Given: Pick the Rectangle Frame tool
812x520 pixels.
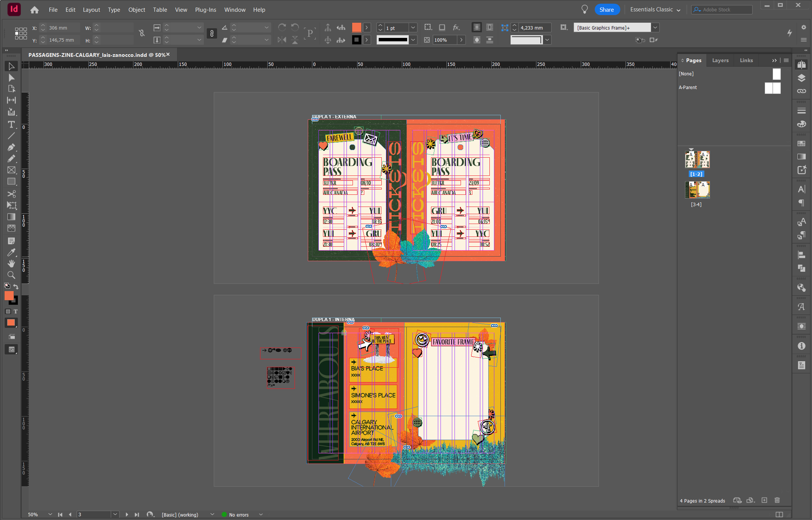Looking at the screenshot, I should [x=11, y=170].
